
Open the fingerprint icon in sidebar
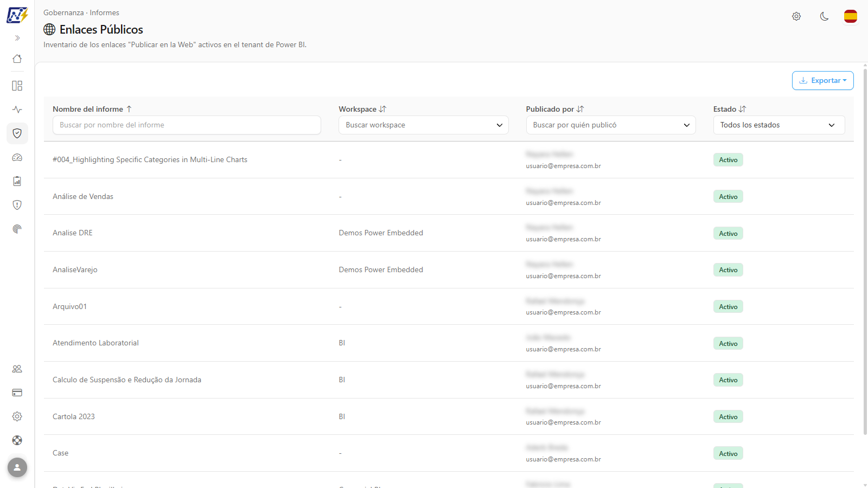[17, 229]
